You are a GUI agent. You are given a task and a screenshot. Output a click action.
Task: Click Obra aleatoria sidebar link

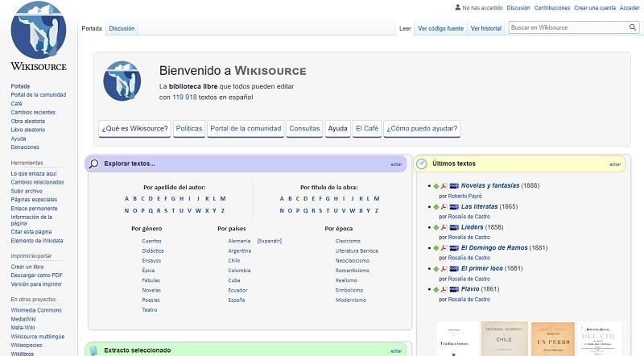tap(27, 122)
